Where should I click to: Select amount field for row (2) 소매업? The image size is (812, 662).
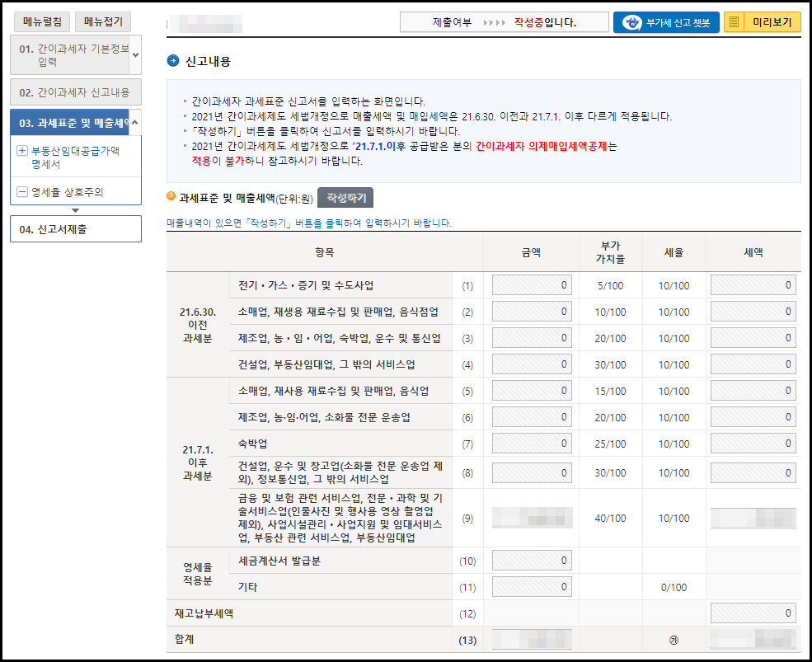[532, 312]
